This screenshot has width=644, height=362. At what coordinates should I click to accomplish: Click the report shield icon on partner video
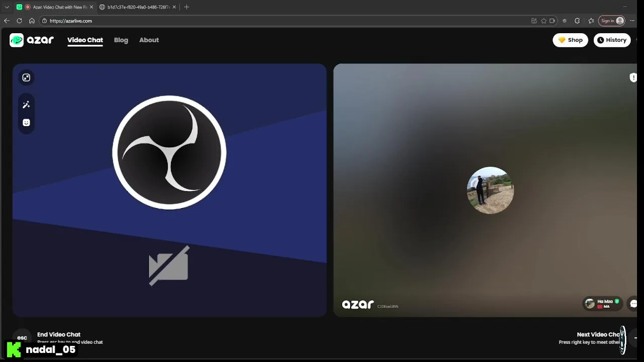coord(633,77)
